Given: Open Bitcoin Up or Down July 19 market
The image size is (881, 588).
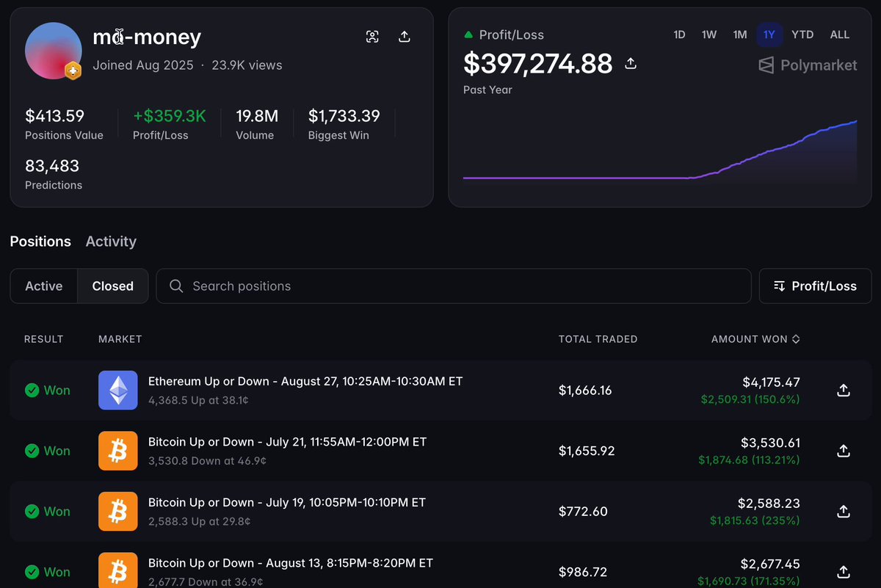Looking at the screenshot, I should 287,502.
